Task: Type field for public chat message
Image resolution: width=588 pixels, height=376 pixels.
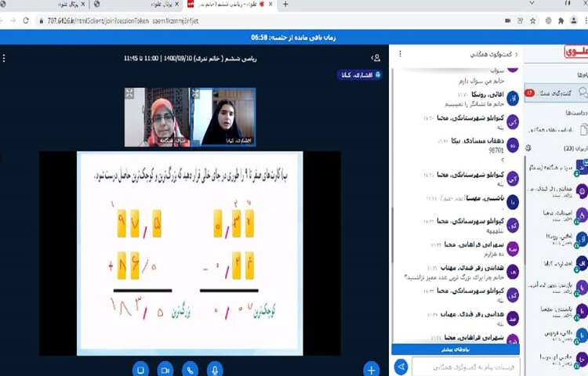Action: pyautogui.click(x=466, y=367)
